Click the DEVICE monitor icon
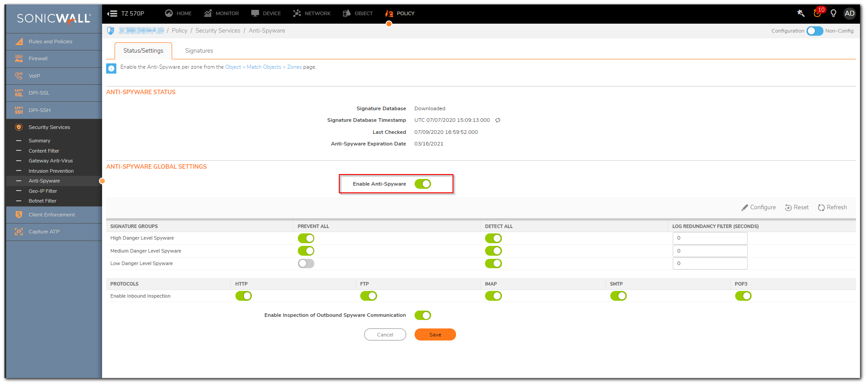868x386 pixels. (255, 13)
